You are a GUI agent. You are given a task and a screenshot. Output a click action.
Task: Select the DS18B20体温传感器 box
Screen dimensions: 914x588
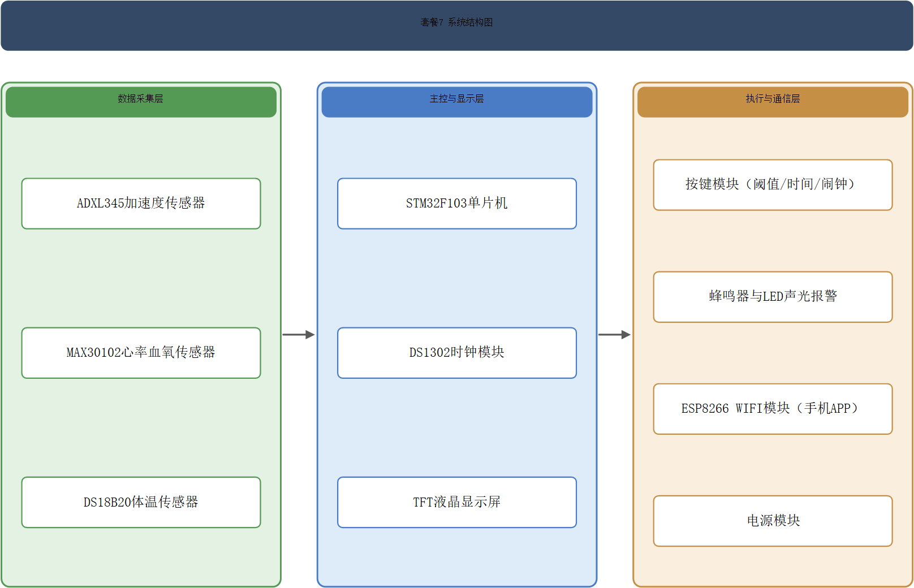point(141,502)
